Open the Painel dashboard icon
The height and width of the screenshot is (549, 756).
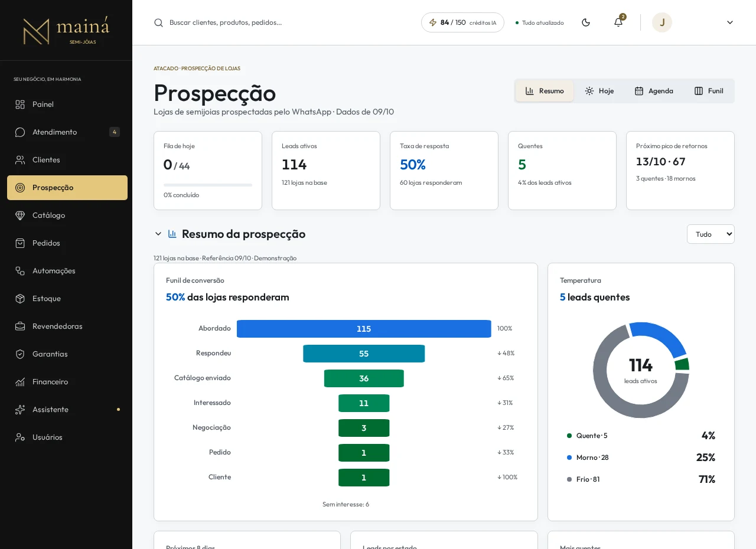point(20,104)
